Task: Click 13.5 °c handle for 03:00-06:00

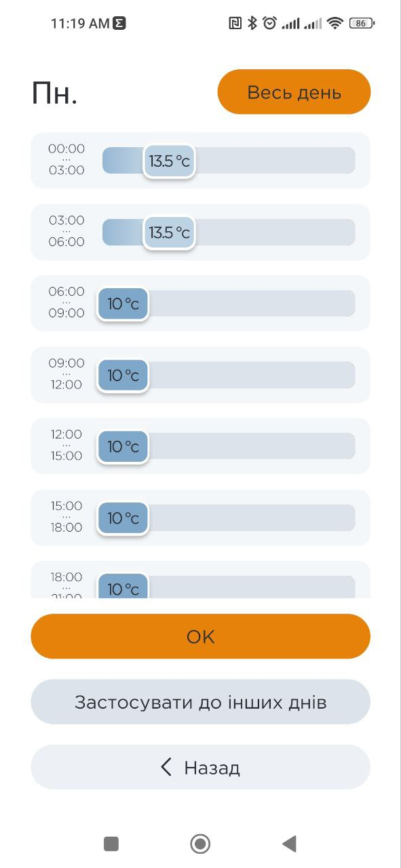Action: (169, 233)
